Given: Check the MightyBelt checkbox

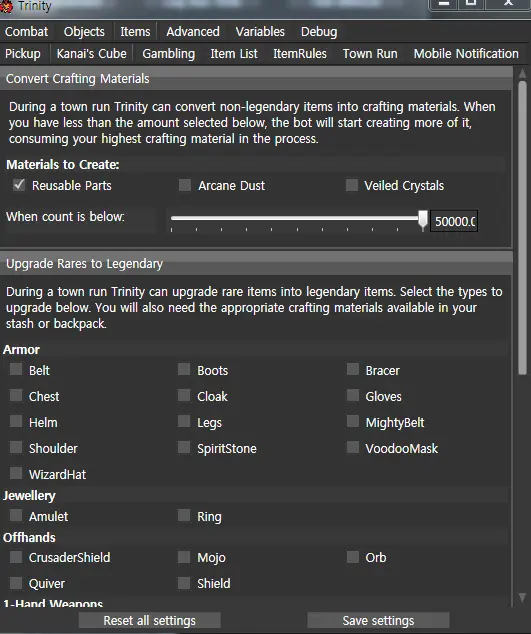Looking at the screenshot, I should click(x=353, y=421).
